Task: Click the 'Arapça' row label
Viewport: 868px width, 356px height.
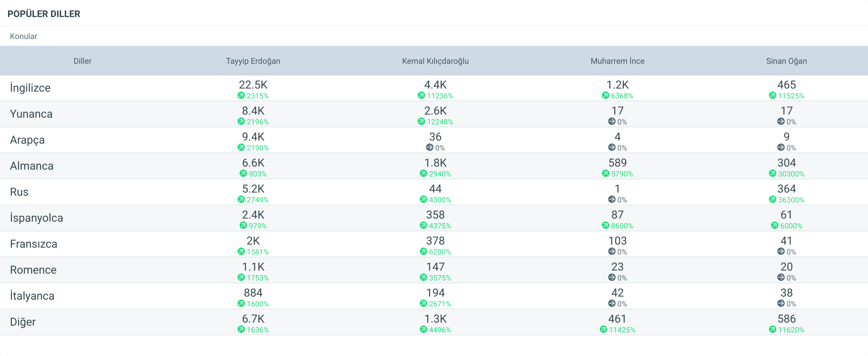Action: coord(27,140)
